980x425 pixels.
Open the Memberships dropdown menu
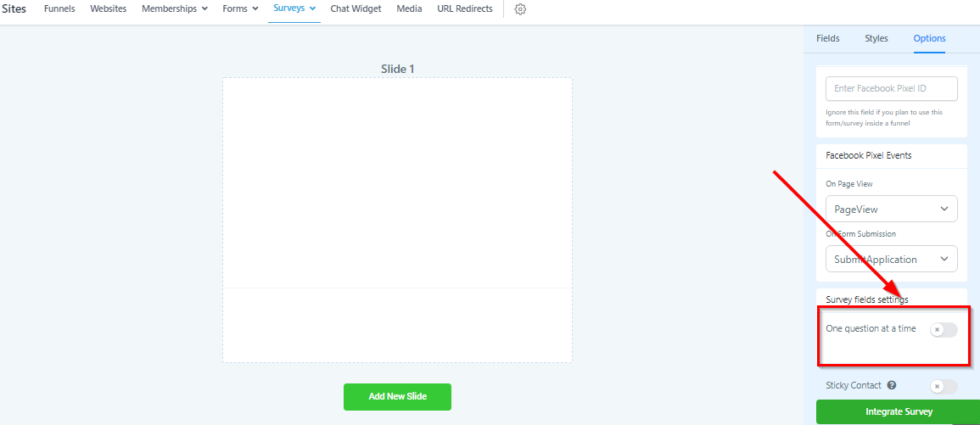tap(174, 8)
